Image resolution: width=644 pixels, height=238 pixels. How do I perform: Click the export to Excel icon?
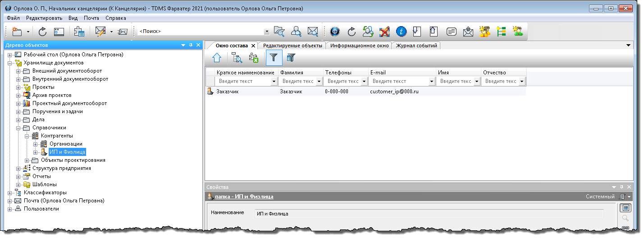[x=254, y=58]
